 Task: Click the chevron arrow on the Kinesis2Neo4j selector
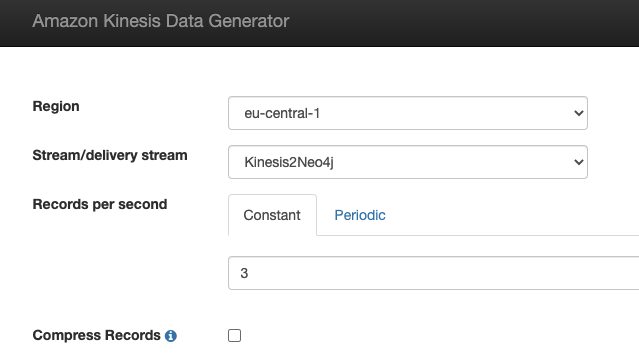coord(579,162)
